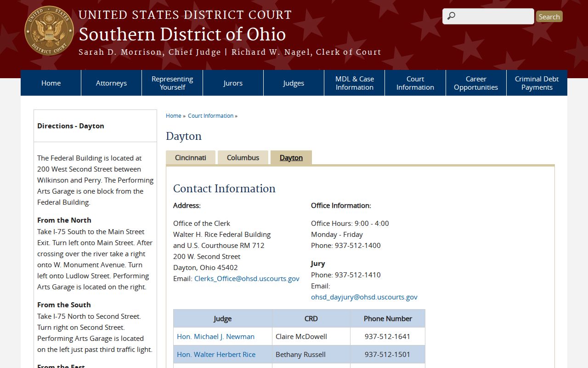This screenshot has width=588, height=368.
Task: Click the Jury subheading
Action: click(x=318, y=264)
